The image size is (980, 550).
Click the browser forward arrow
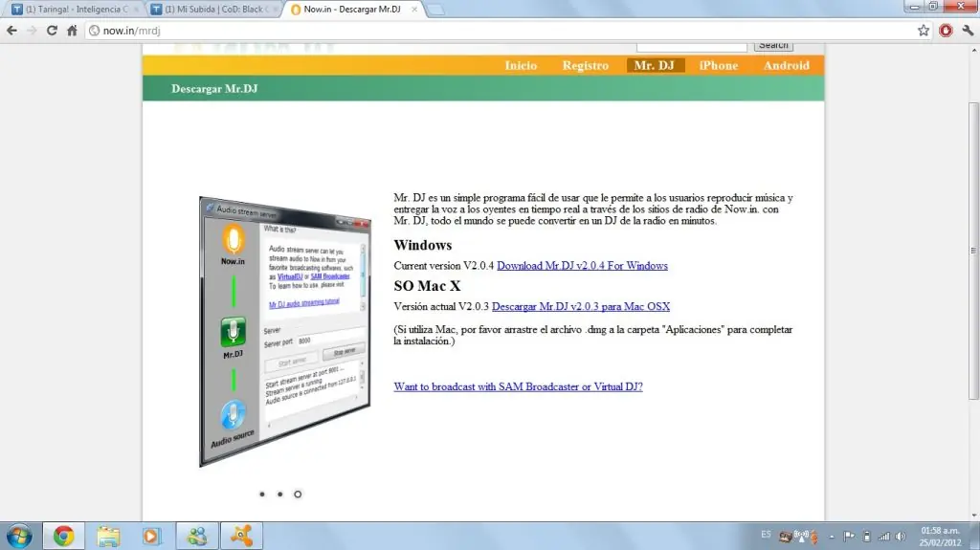point(32,30)
